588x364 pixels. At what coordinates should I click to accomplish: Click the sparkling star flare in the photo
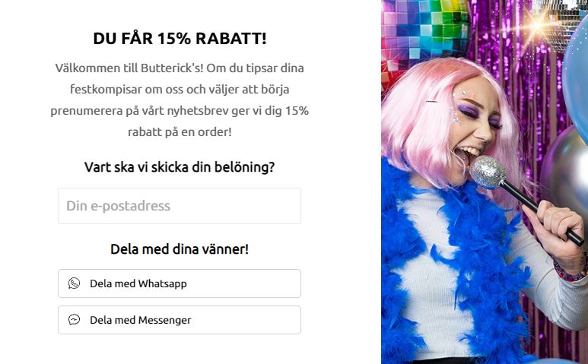(x=539, y=26)
